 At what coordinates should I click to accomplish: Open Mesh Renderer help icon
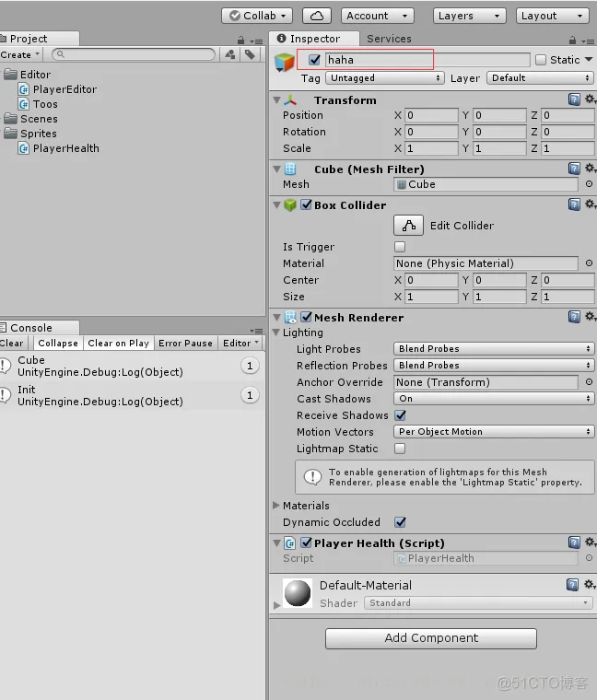[x=574, y=317]
